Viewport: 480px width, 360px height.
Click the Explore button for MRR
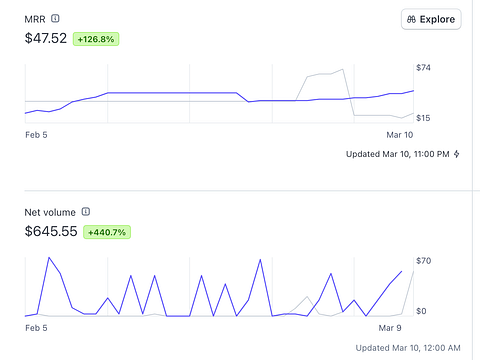click(431, 19)
